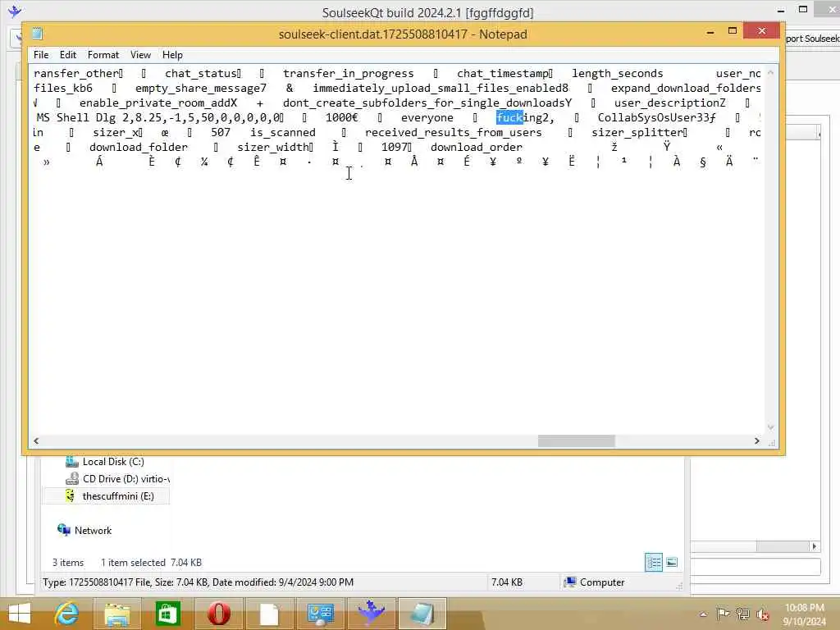Open the Format menu in Notepad

point(103,55)
